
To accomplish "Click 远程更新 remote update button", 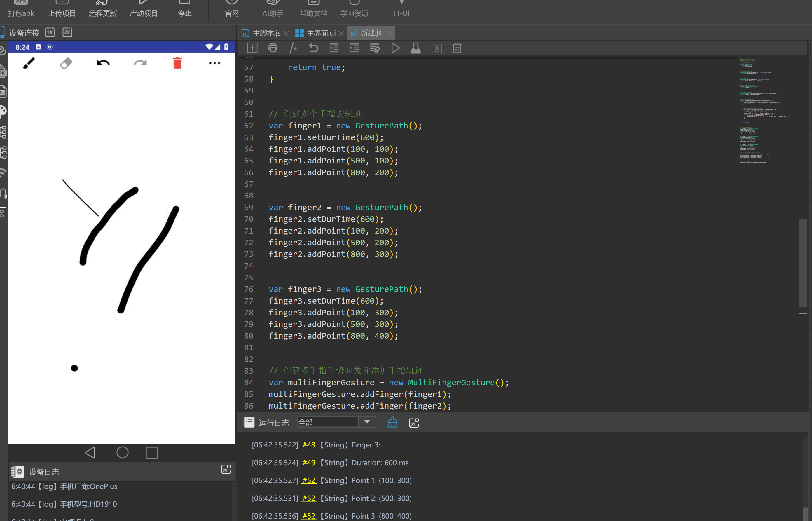I will pos(103,9).
